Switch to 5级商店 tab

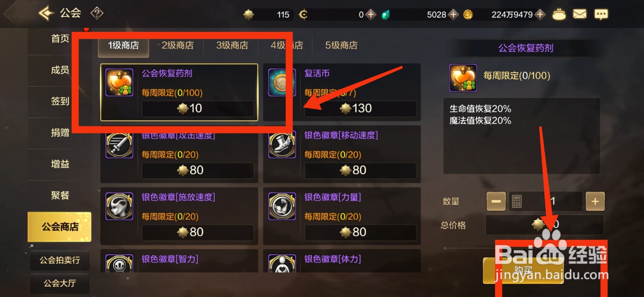(341, 45)
